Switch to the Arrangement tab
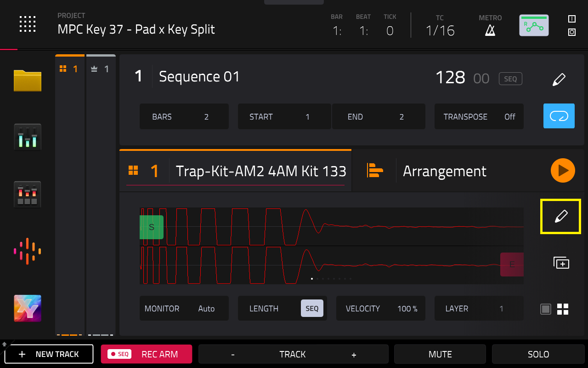This screenshot has height=368, width=588. pyautogui.click(x=444, y=171)
